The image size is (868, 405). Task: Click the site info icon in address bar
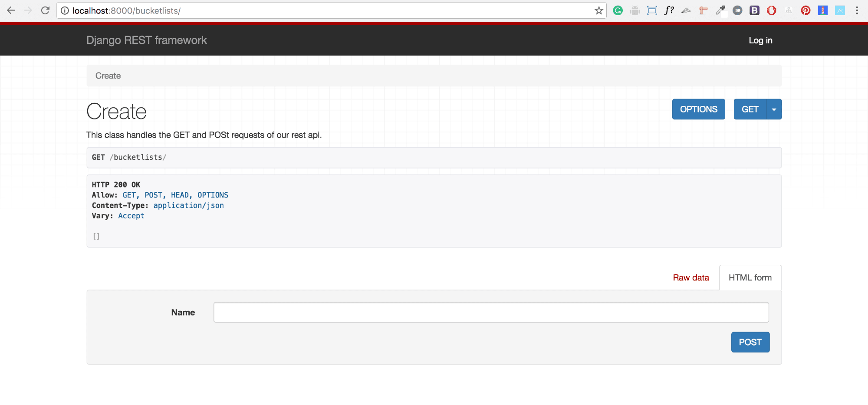[x=65, y=10]
